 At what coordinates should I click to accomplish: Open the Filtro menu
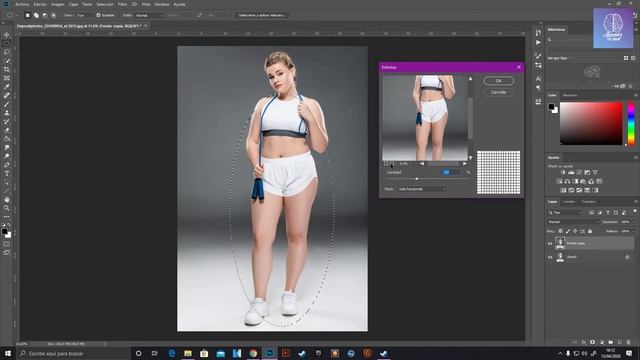[122, 4]
